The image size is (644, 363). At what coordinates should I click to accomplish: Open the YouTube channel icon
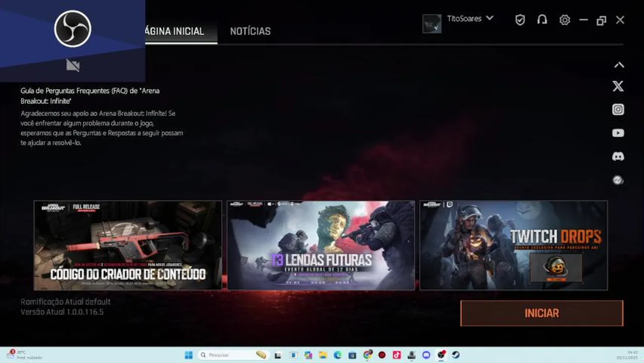pyautogui.click(x=618, y=133)
